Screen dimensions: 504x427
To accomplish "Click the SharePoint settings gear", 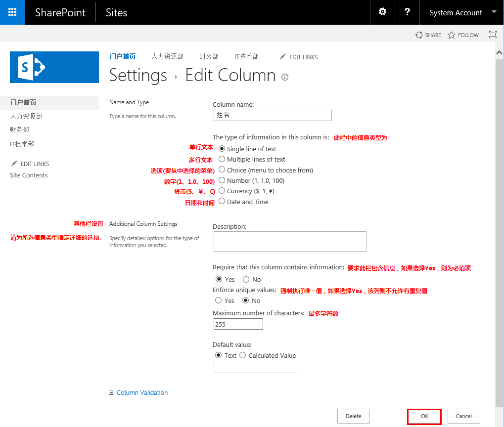I will [x=382, y=12].
